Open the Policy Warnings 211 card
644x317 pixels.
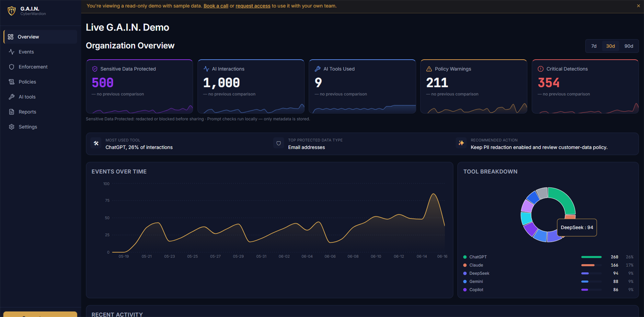coord(474,86)
